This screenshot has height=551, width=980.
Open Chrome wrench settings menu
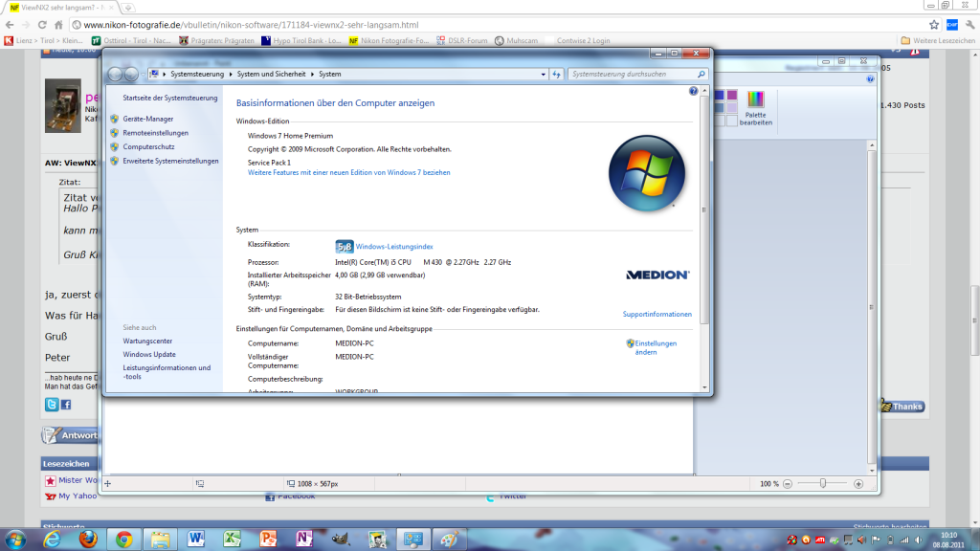(969, 25)
